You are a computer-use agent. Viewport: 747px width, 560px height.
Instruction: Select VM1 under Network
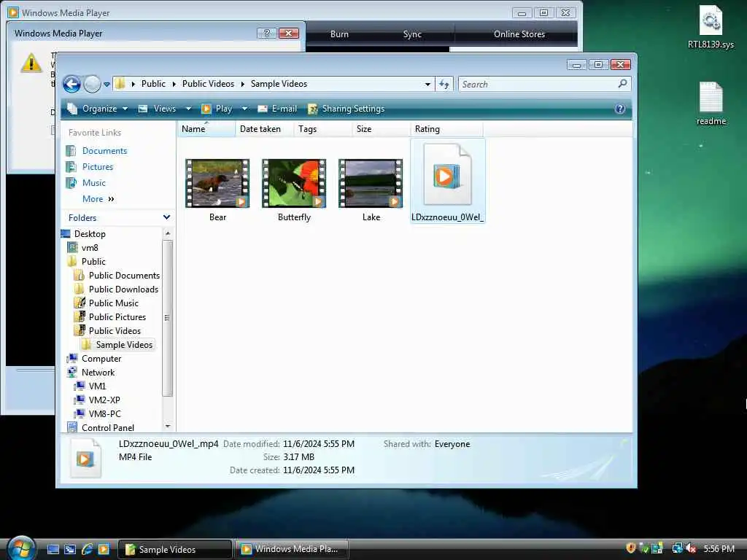pyautogui.click(x=97, y=386)
